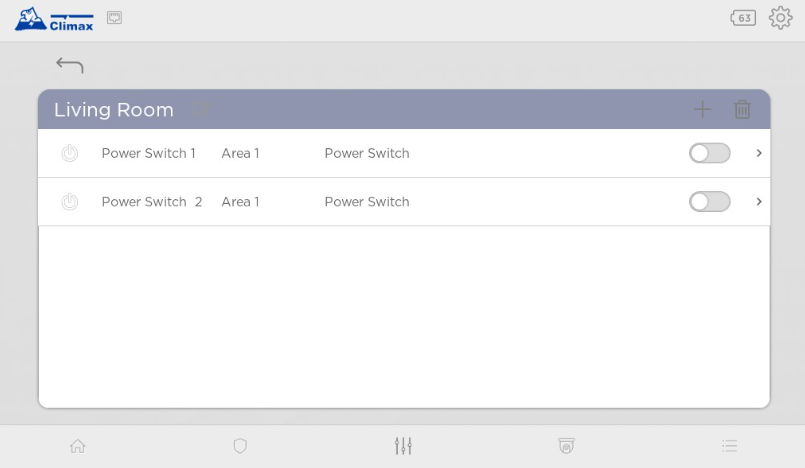Click the network status icon beside logo
Screen dimensions: 805x468
click(114, 17)
